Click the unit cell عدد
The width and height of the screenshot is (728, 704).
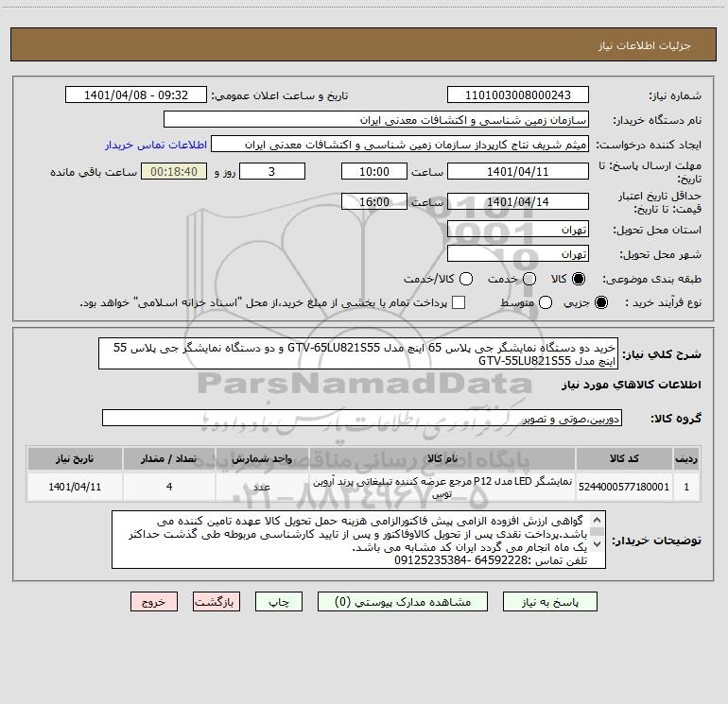click(262, 487)
